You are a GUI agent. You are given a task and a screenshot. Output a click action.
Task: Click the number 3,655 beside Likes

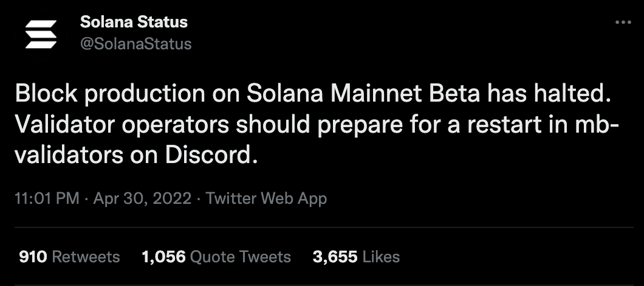335,257
